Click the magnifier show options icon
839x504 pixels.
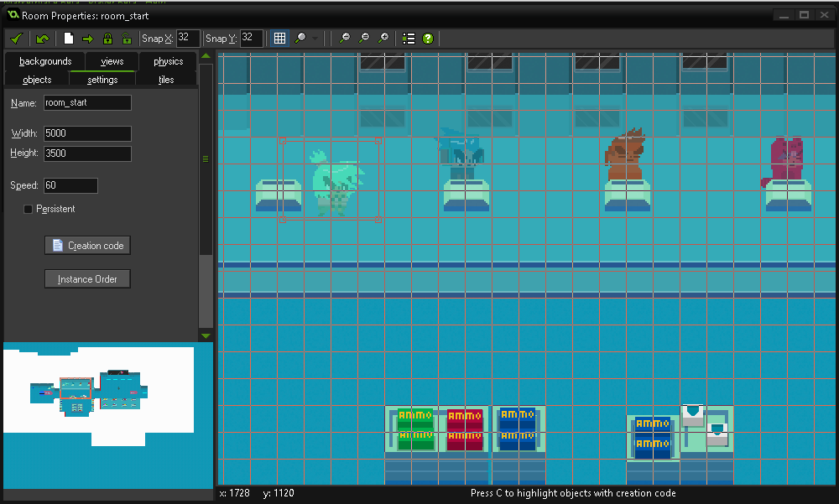coord(300,38)
